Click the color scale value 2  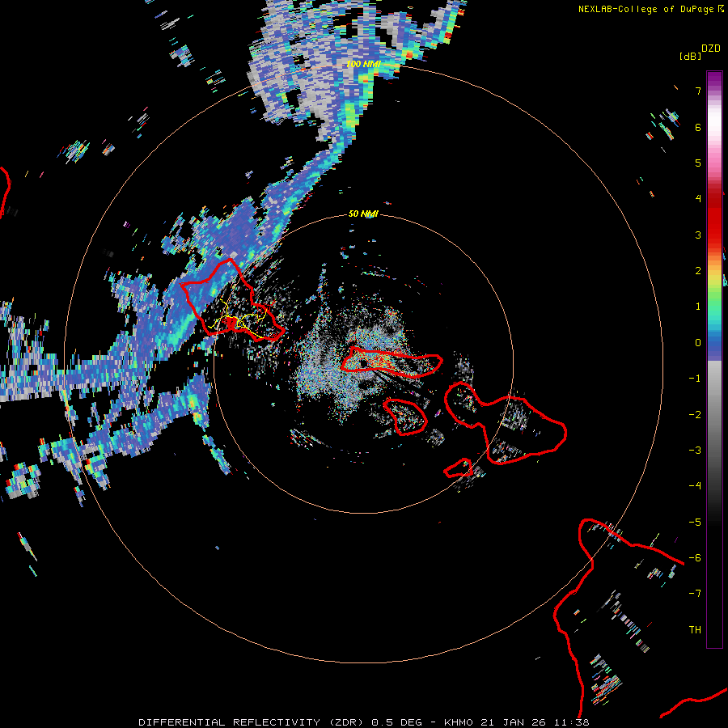pyautogui.click(x=698, y=271)
